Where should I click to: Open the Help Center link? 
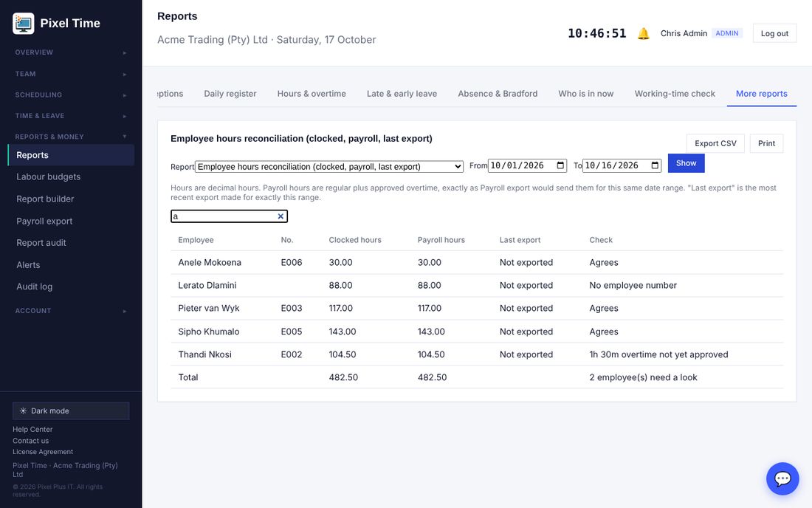[x=32, y=429]
